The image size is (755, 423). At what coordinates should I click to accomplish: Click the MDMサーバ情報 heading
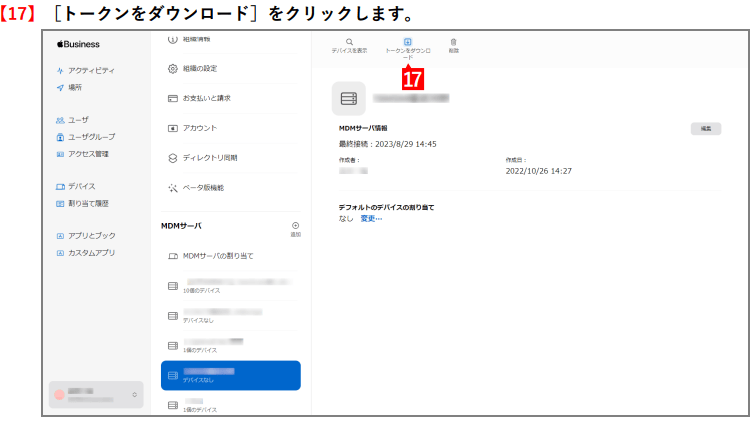363,128
